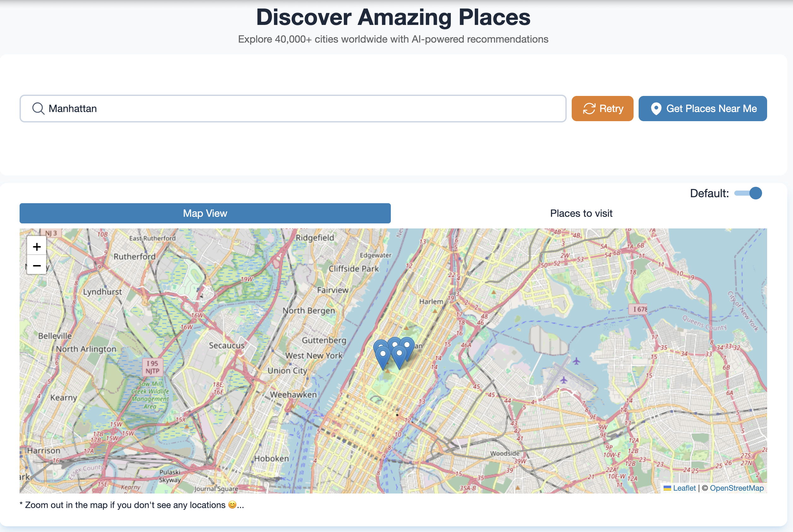Click the Lyndhurst map label

pyautogui.click(x=102, y=292)
